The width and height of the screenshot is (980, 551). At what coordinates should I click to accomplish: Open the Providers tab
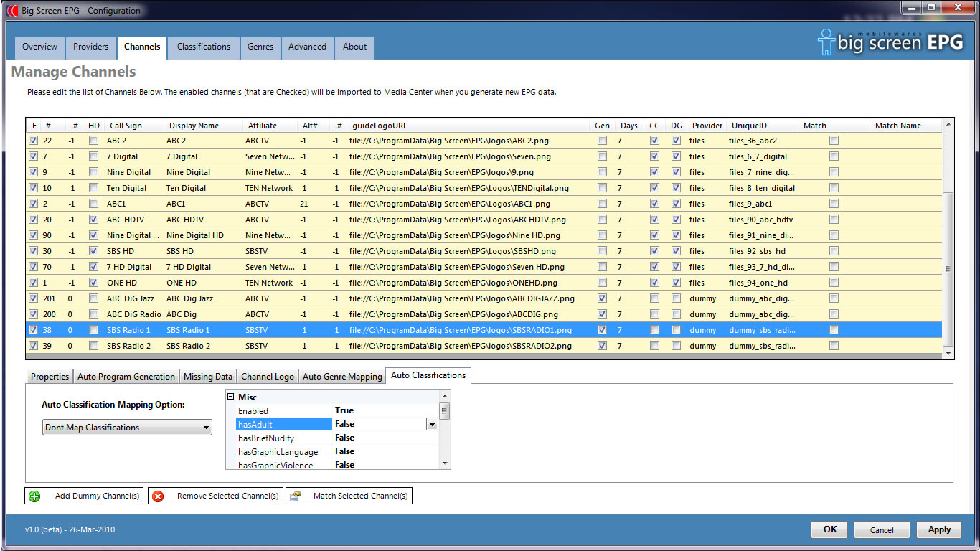tap(91, 47)
